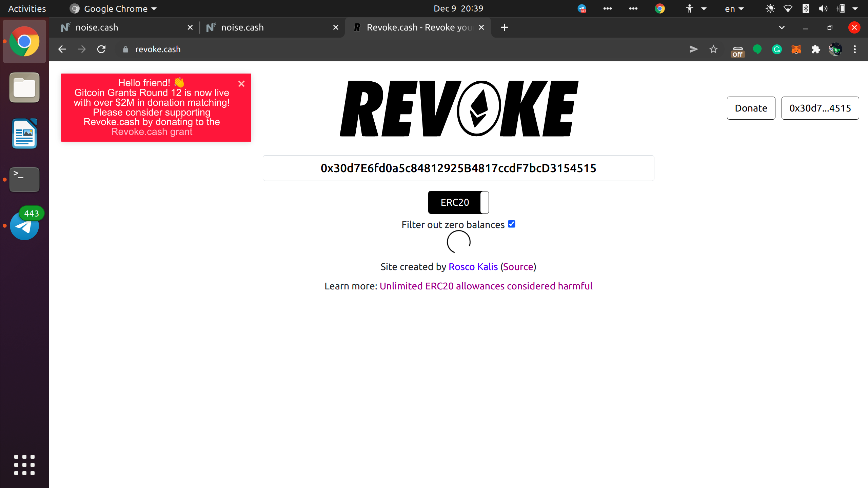Open the clock showing Dec 9 20:39
Image resolution: width=868 pixels, height=488 pixels.
pyautogui.click(x=458, y=9)
